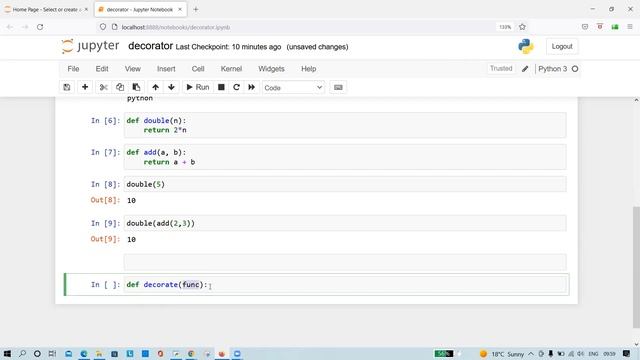The width and height of the screenshot is (640, 360).
Task: Open the Help menu
Action: pyautogui.click(x=309, y=69)
